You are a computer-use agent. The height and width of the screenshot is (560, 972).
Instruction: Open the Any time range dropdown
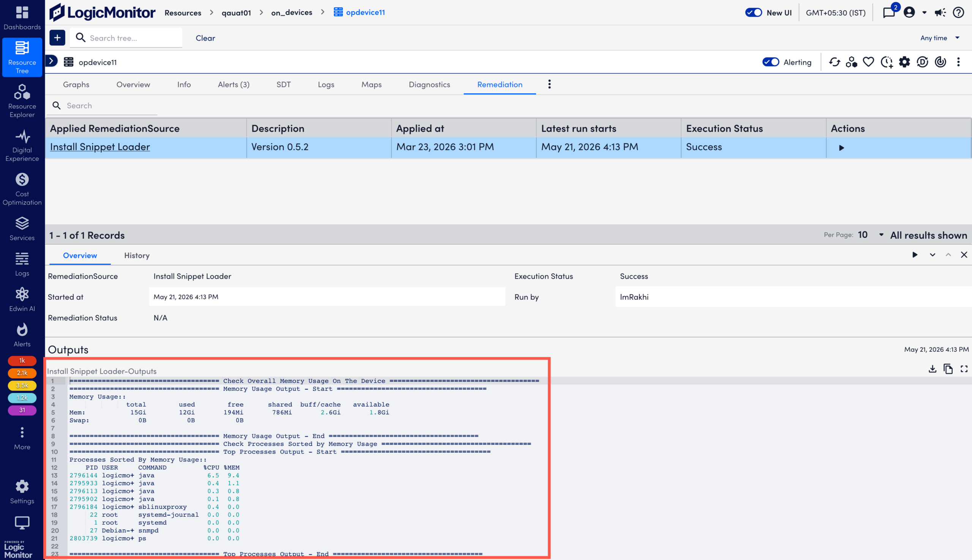(940, 38)
